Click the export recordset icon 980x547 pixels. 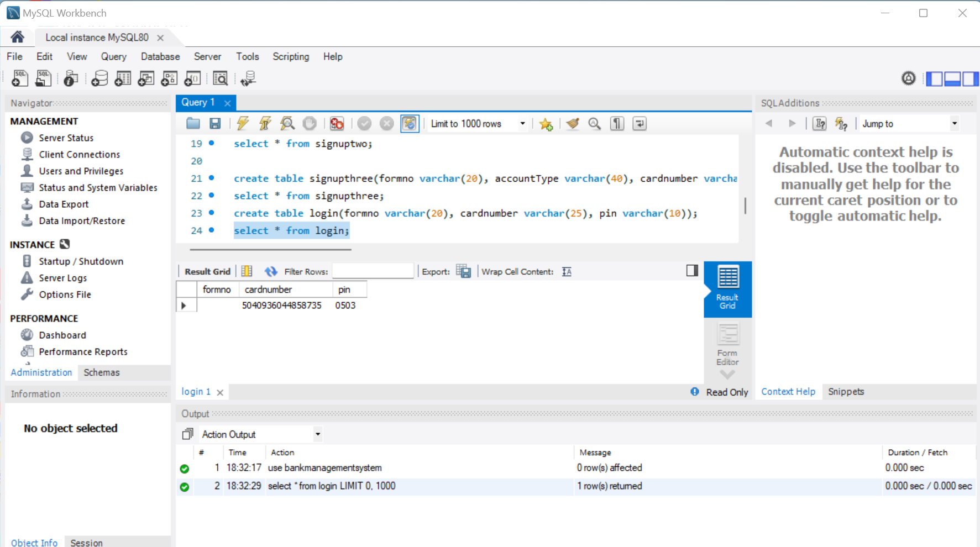coord(464,271)
